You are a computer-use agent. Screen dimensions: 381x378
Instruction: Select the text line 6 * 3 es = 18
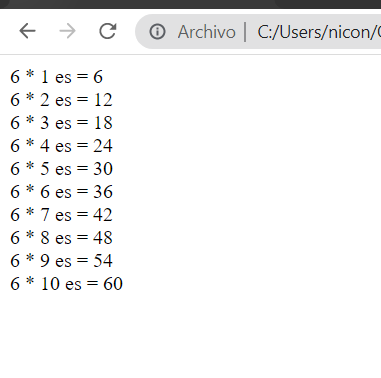click(x=61, y=123)
